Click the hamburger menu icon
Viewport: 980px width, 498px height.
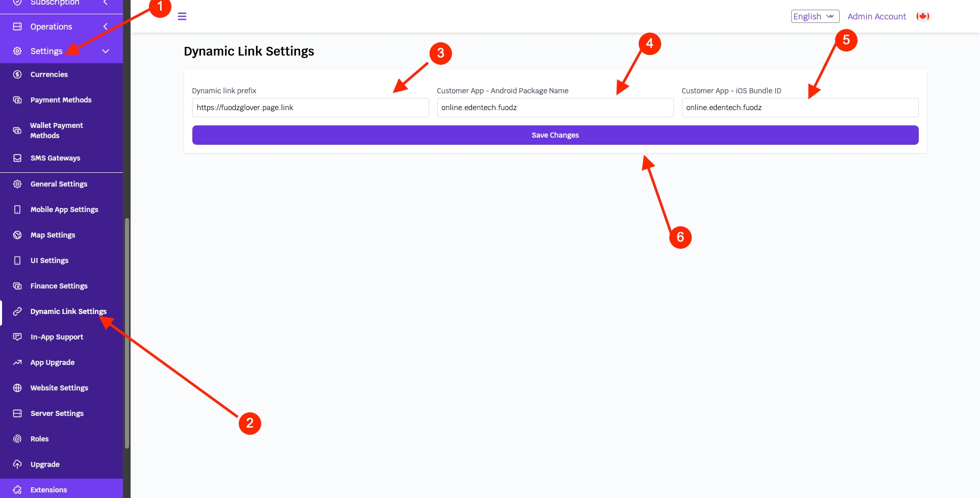click(182, 16)
